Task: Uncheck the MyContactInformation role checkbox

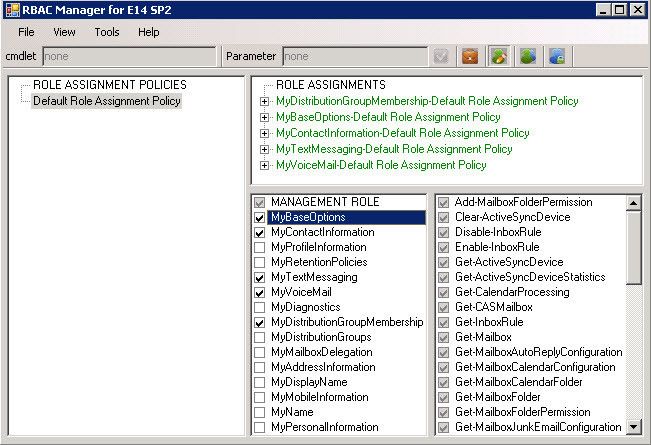Action: 259,232
